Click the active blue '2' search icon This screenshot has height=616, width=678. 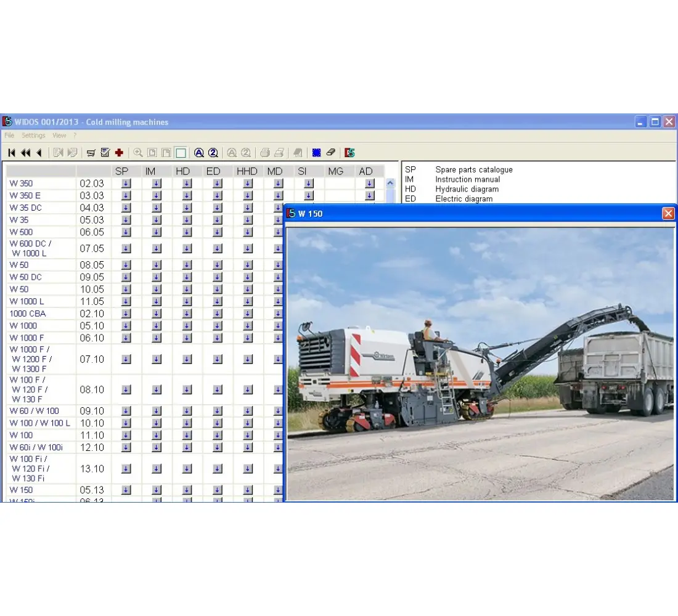click(213, 153)
